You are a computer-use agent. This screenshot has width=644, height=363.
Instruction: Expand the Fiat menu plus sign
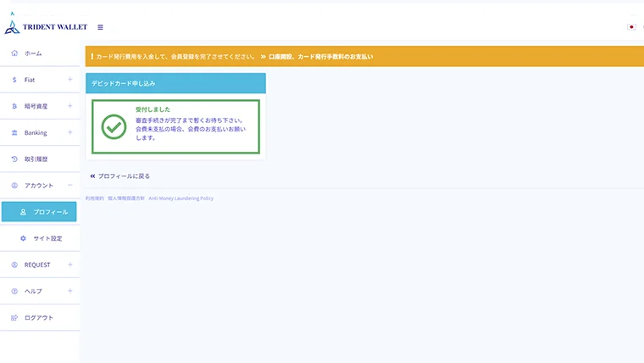pyautogui.click(x=69, y=80)
